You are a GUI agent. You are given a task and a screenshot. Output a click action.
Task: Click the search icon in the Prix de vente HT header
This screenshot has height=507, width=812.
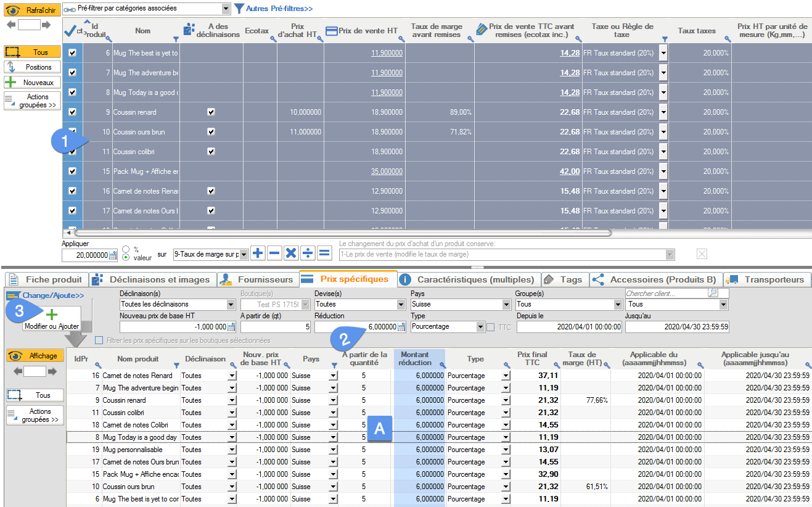(x=401, y=40)
